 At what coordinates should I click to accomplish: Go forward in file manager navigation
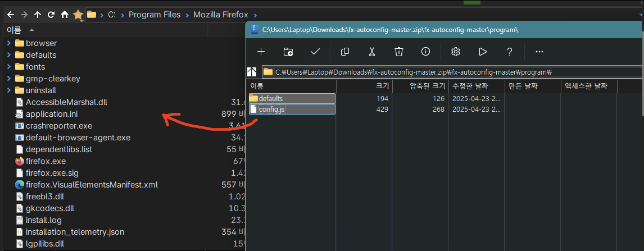pos(24,15)
